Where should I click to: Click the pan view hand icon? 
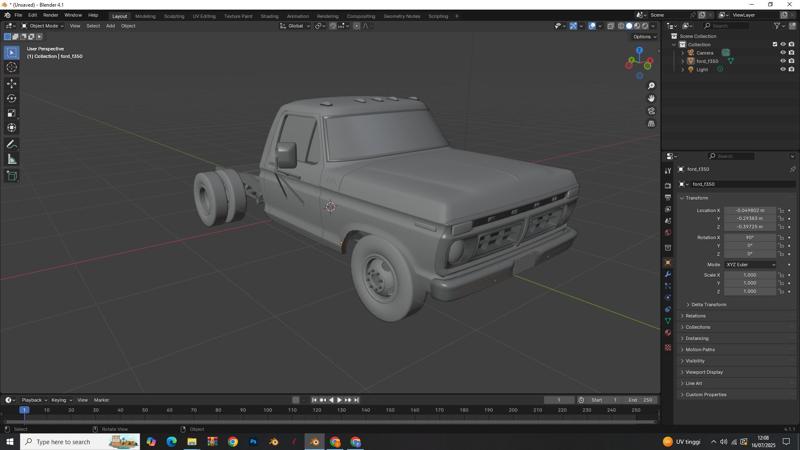point(651,98)
